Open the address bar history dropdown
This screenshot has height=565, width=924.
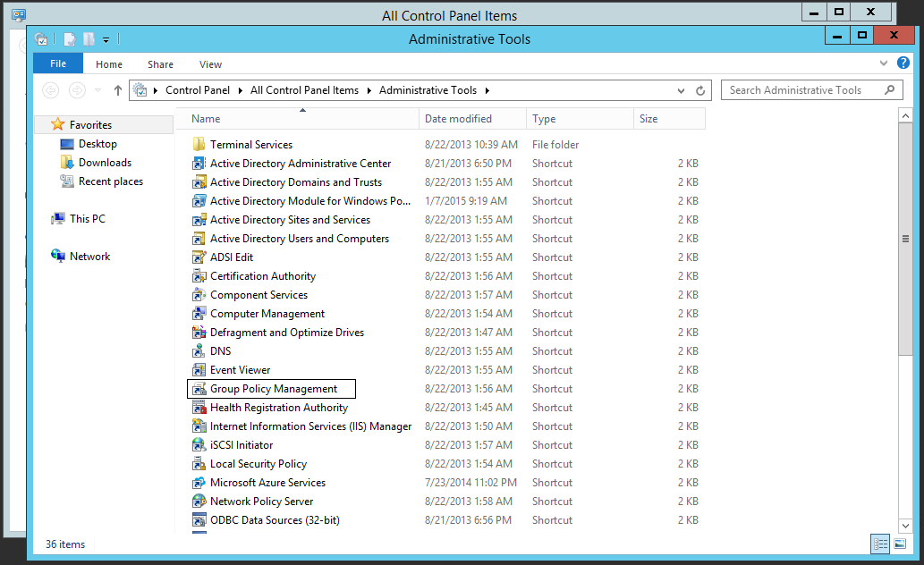pos(682,90)
